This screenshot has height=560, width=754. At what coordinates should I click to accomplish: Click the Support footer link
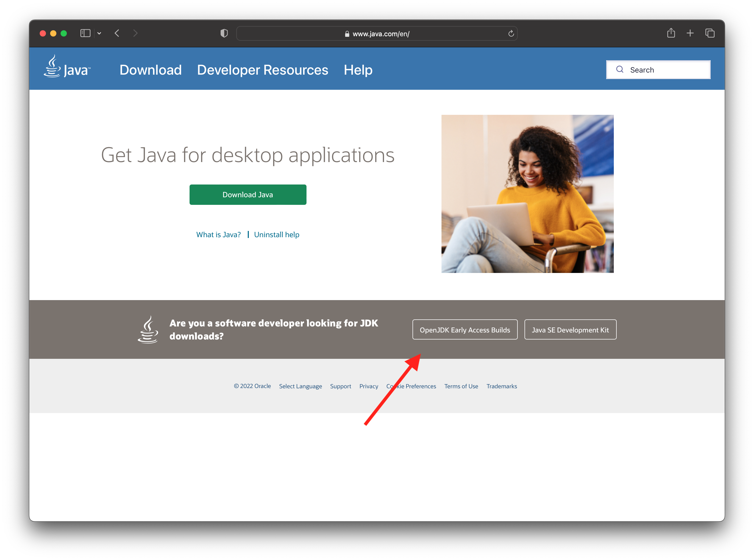(340, 386)
